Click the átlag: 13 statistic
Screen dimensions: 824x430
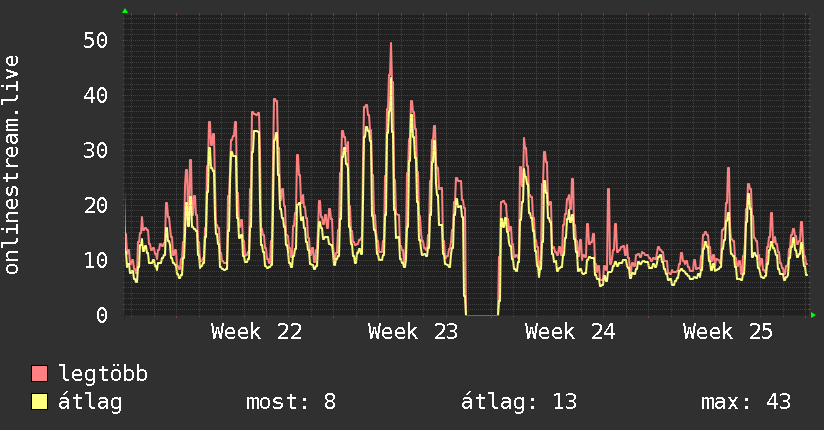coord(519,402)
